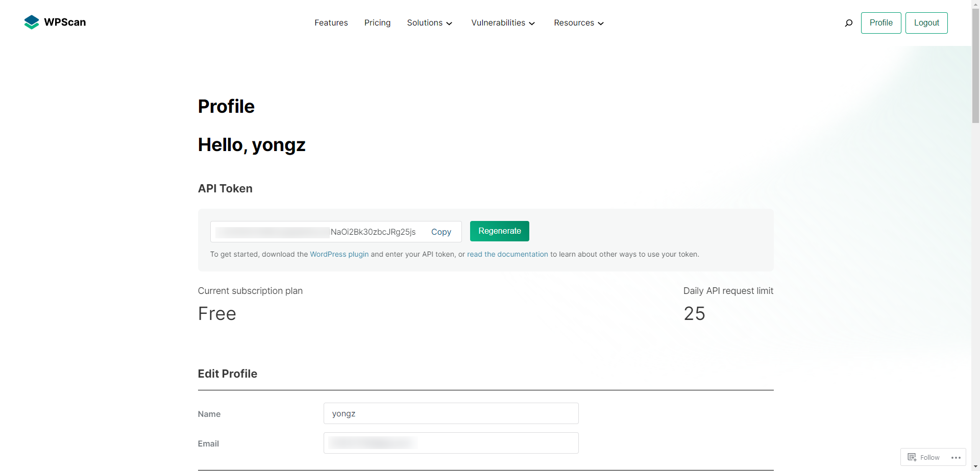980x471 pixels.
Task: Click the page vertical scrollbar thumb
Action: [975, 66]
